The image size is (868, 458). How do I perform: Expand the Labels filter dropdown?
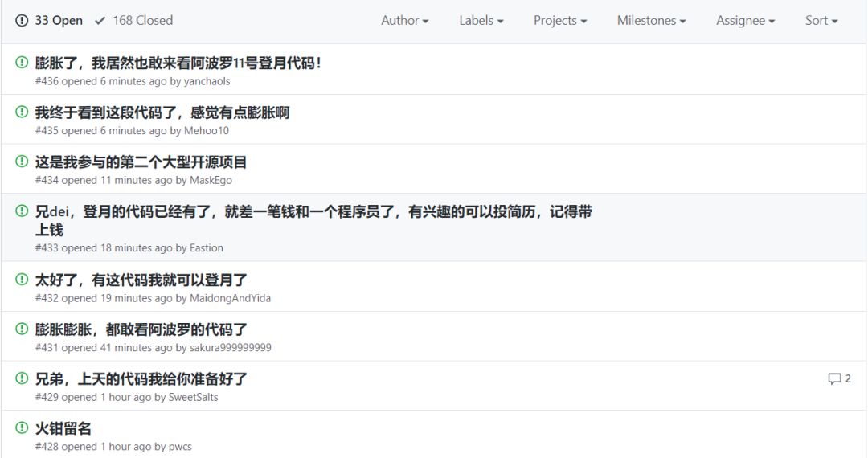(481, 20)
